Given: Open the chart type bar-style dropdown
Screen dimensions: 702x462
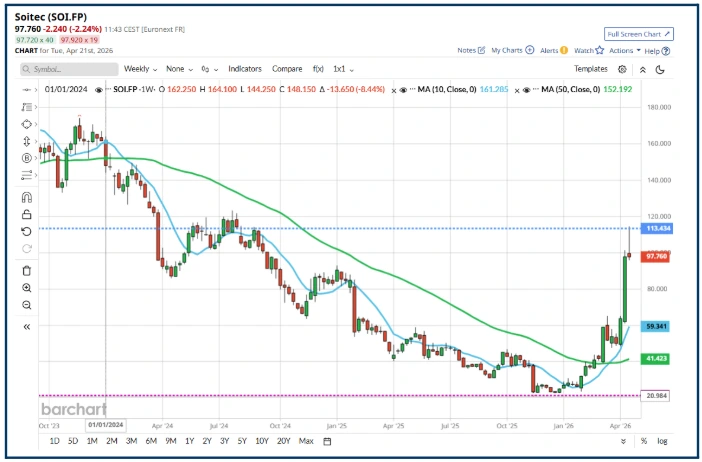Looking at the screenshot, I should pyautogui.click(x=210, y=69).
